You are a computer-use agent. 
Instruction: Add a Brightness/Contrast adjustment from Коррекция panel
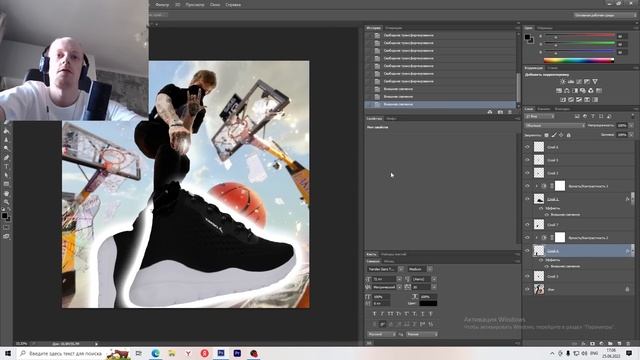coord(563,81)
